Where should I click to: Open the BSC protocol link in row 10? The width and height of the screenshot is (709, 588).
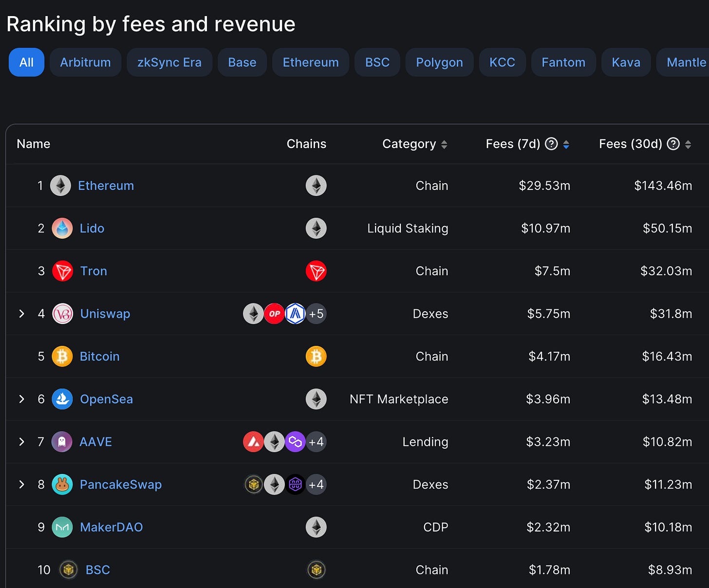tap(97, 569)
